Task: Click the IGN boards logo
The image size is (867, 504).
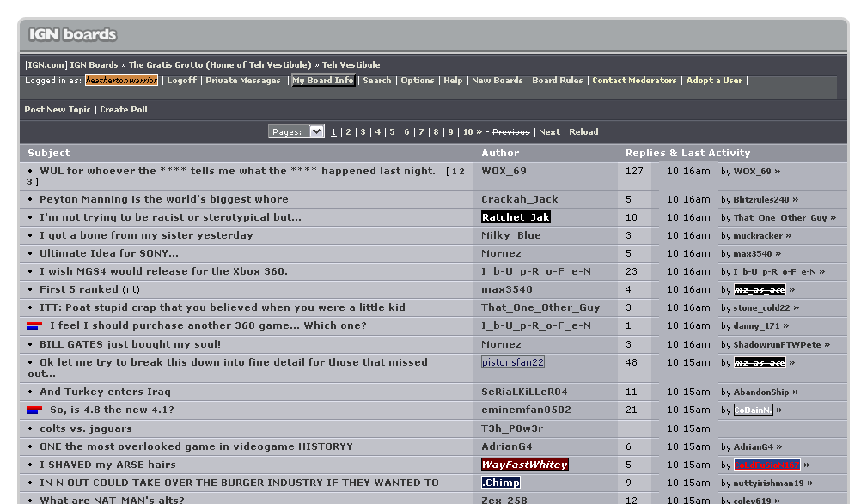Action: click(x=72, y=35)
